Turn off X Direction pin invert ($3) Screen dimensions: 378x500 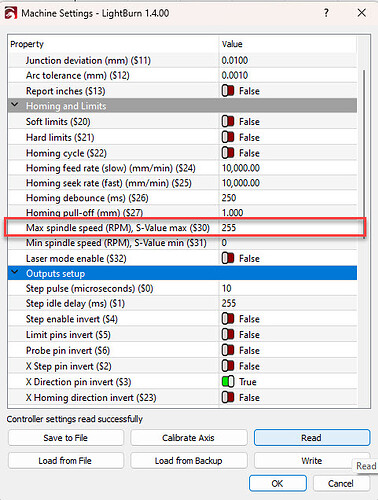pos(228,382)
